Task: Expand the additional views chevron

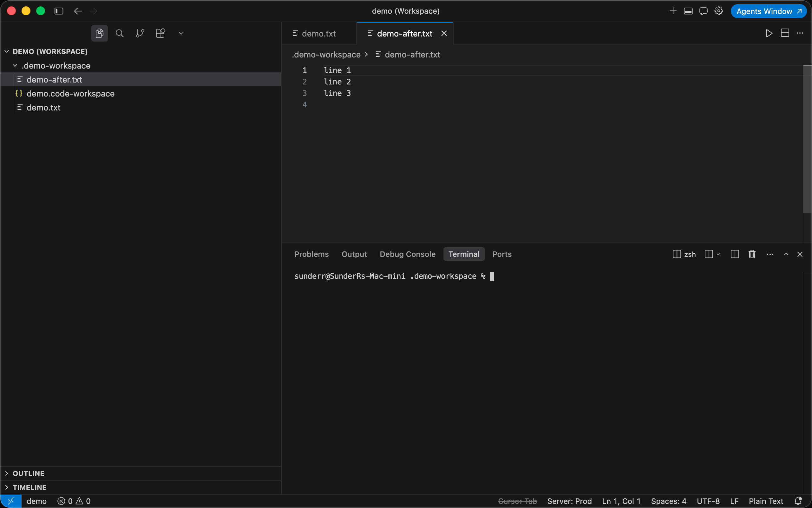Action: (181, 33)
